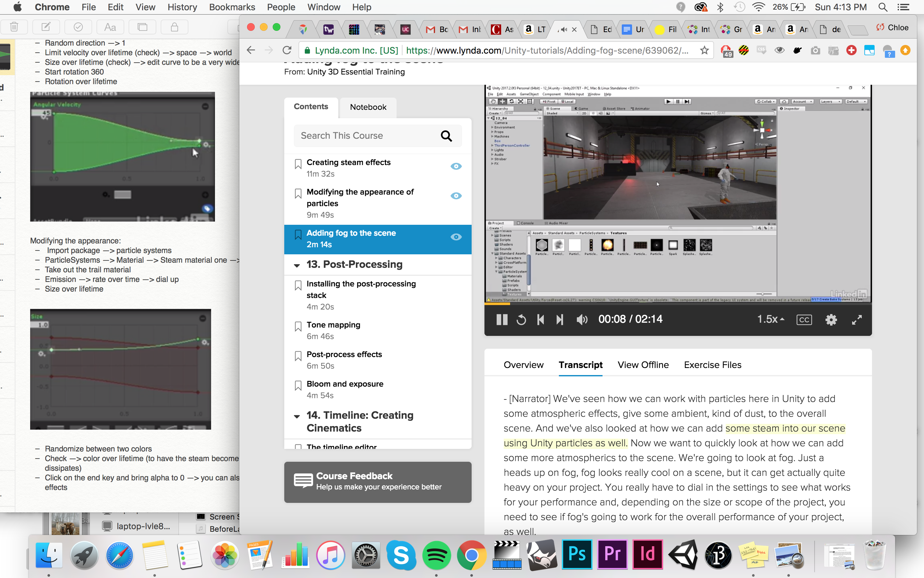The height and width of the screenshot is (578, 924).
Task: Open the Overview tab
Action: [x=523, y=365]
